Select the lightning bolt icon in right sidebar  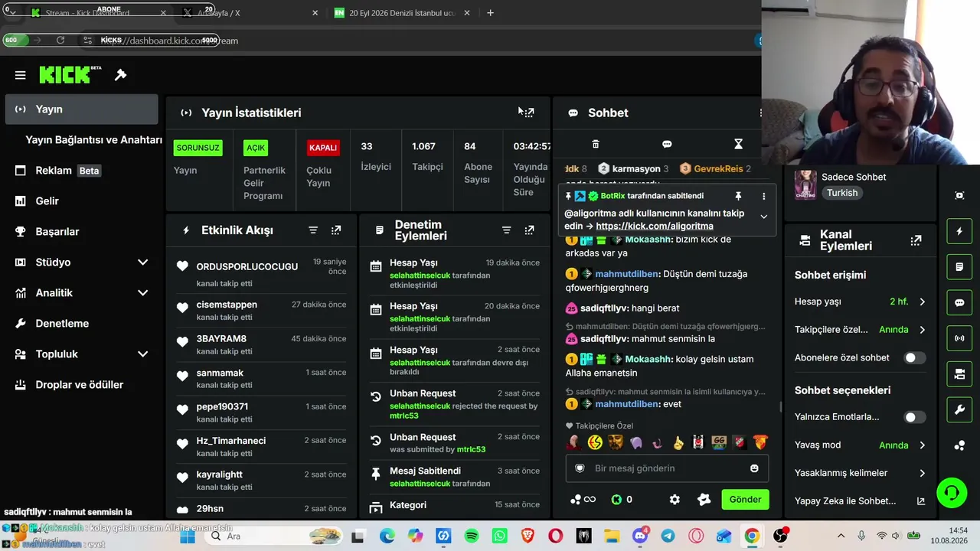point(959,231)
